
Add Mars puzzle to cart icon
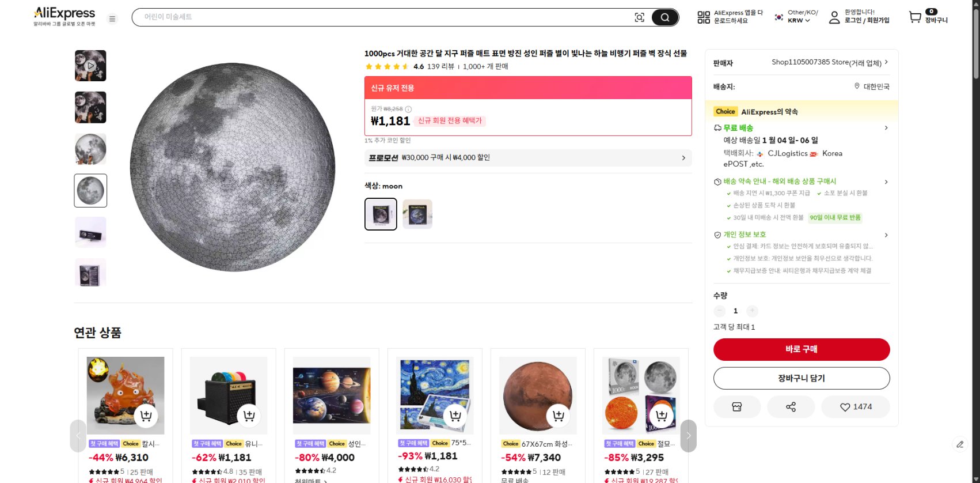tap(558, 416)
